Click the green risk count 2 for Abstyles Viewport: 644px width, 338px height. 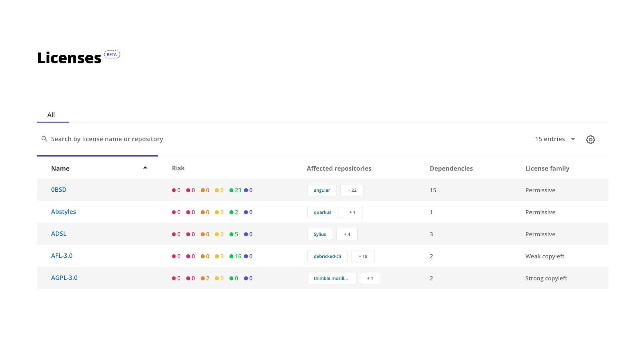pyautogui.click(x=234, y=212)
